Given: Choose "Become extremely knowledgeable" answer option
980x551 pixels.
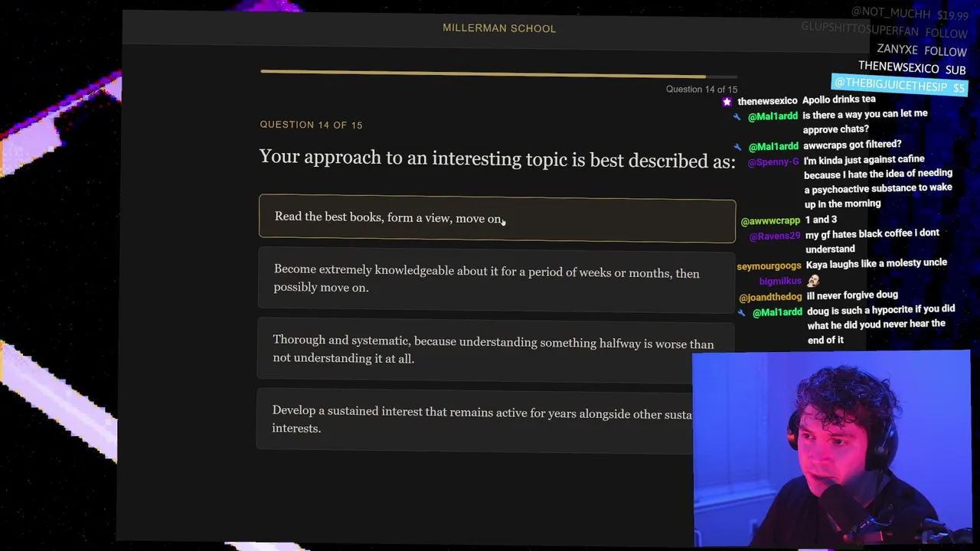Looking at the screenshot, I should click(x=496, y=279).
